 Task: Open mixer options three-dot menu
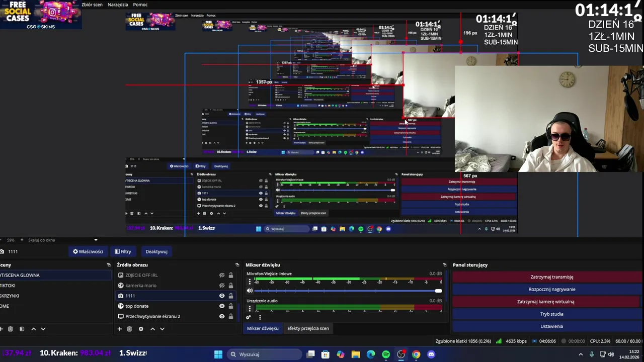pos(260,317)
